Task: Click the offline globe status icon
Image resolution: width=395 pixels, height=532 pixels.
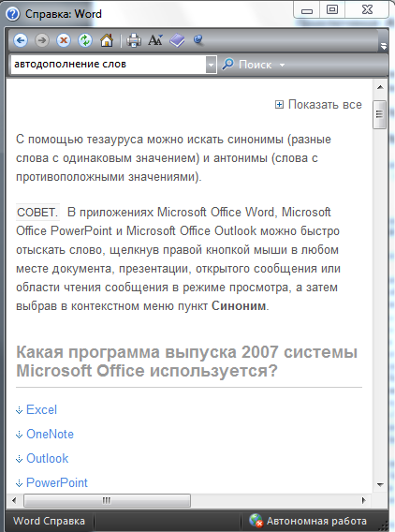Action: click(x=256, y=521)
